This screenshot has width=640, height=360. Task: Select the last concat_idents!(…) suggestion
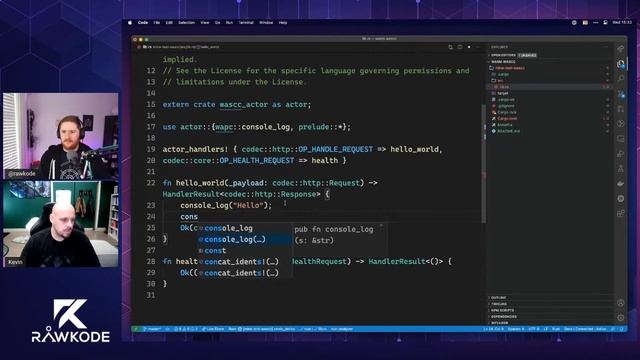[244, 273]
